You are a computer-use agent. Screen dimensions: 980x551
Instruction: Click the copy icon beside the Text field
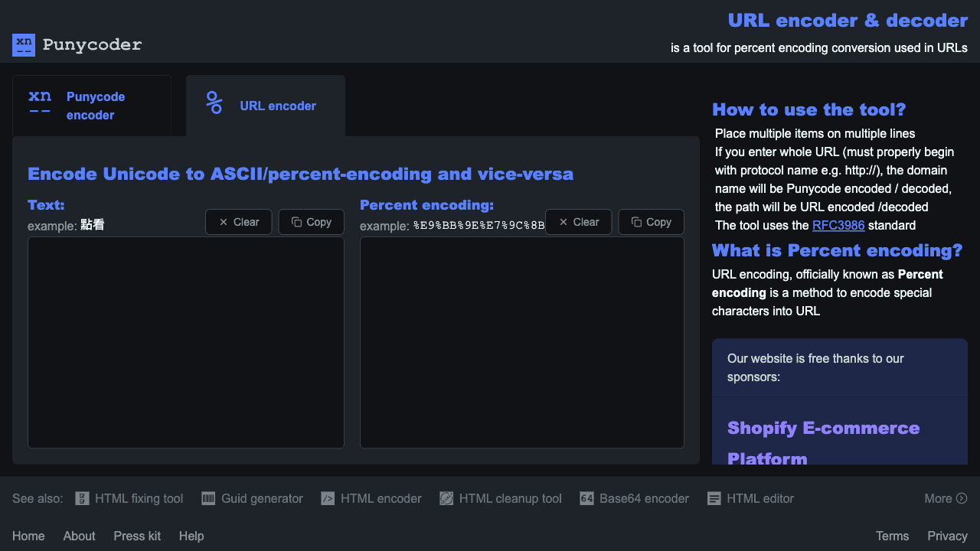click(x=295, y=221)
